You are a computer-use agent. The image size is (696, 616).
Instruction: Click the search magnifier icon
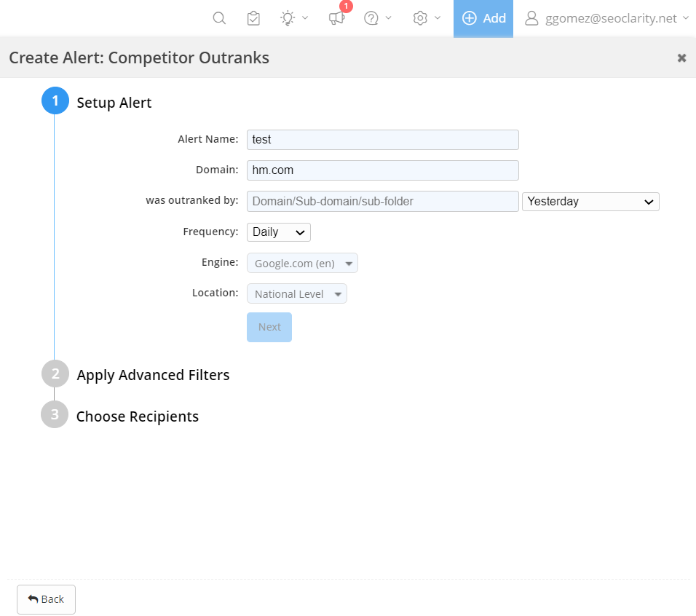coord(219,18)
